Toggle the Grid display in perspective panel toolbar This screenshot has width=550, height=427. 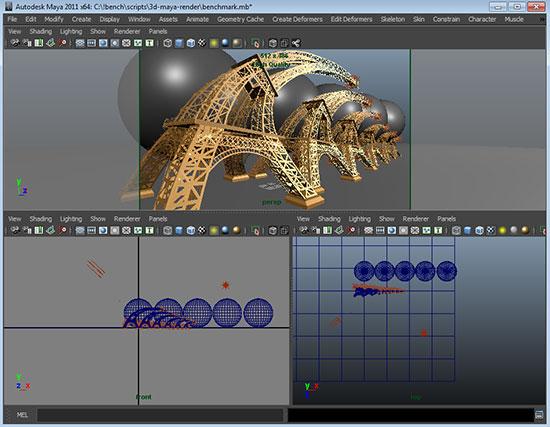[80, 43]
